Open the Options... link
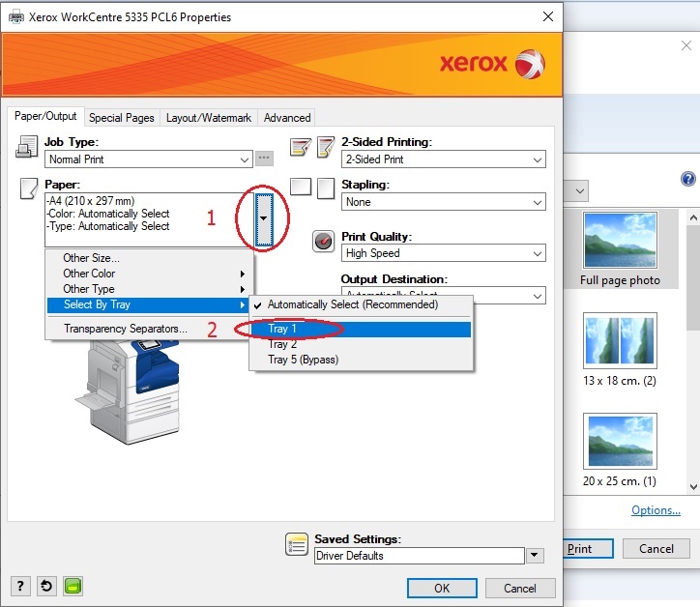The height and width of the screenshot is (607, 700). click(x=656, y=510)
